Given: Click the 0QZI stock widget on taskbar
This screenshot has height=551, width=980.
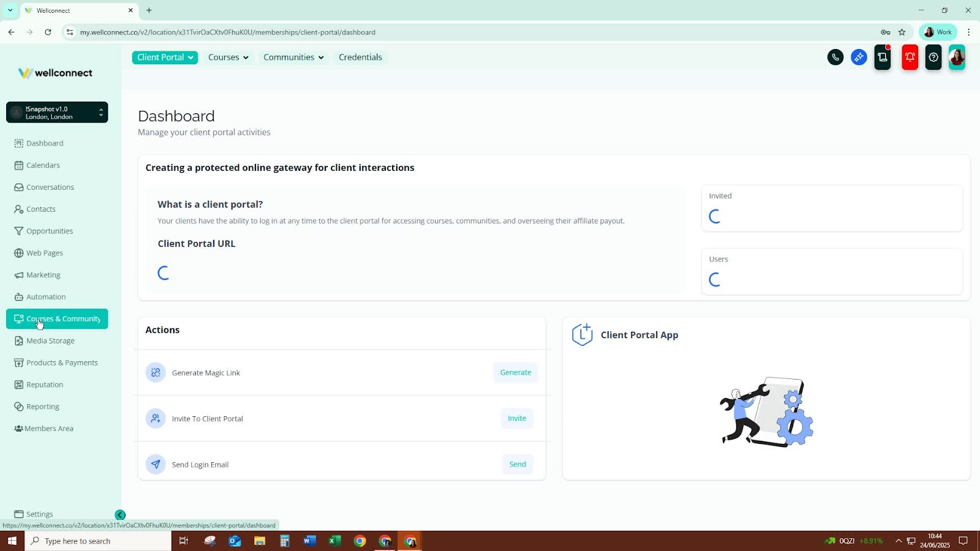Looking at the screenshot, I should point(853,541).
